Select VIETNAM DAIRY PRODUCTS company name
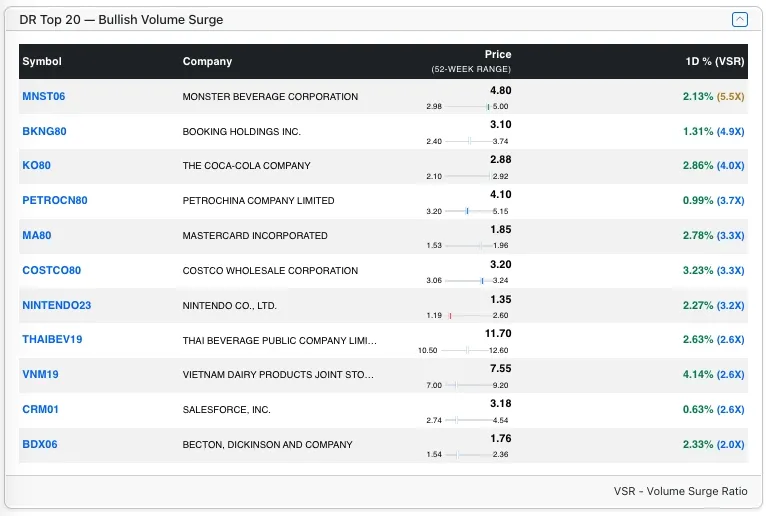766x516 pixels. tap(278, 375)
